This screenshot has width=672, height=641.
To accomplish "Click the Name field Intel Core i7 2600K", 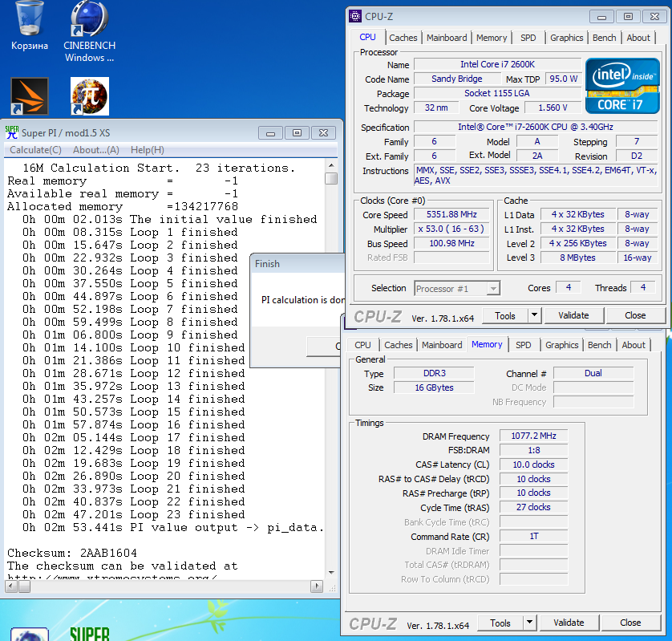I will [x=497, y=64].
